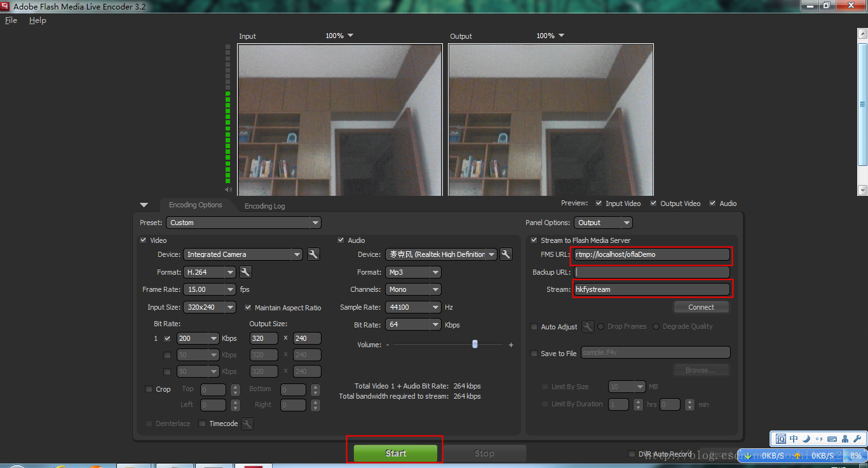
Task: Open the Help menu
Action: (37, 20)
